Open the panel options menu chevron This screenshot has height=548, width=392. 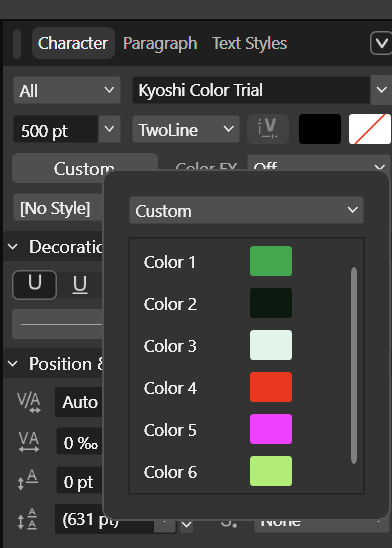[x=381, y=43]
